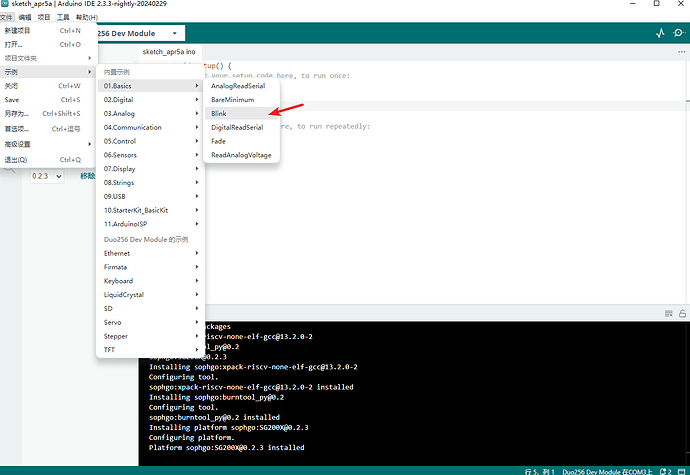Viewport: 690px width, 475px height.
Task: Expand the TFT examples submenu
Action: point(151,350)
